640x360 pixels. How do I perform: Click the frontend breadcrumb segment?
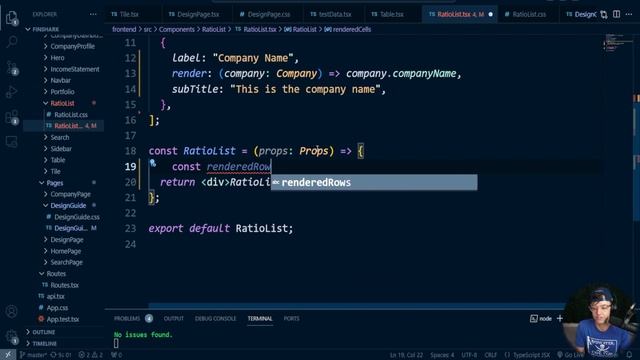124,29
